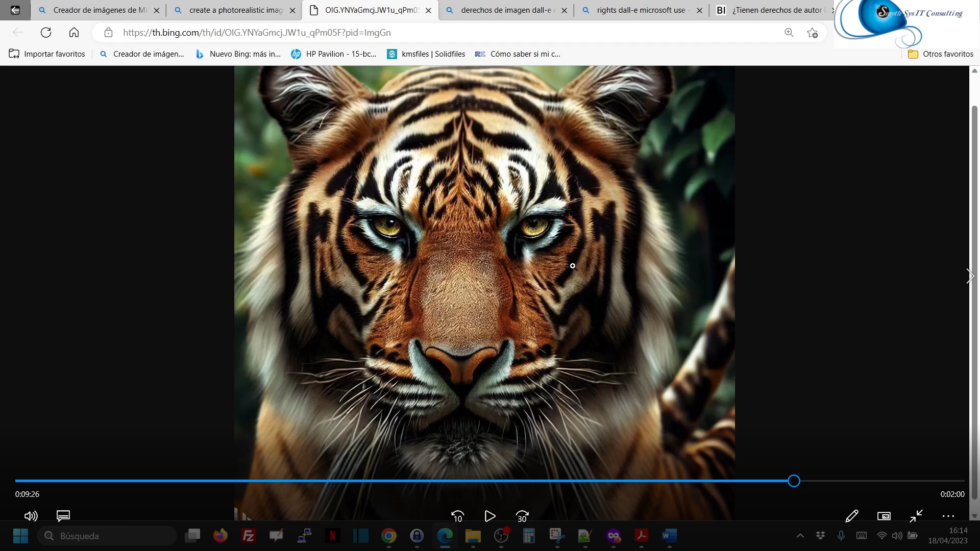The image size is (980, 551).
Task: Skip forward 30 seconds
Action: (x=522, y=516)
